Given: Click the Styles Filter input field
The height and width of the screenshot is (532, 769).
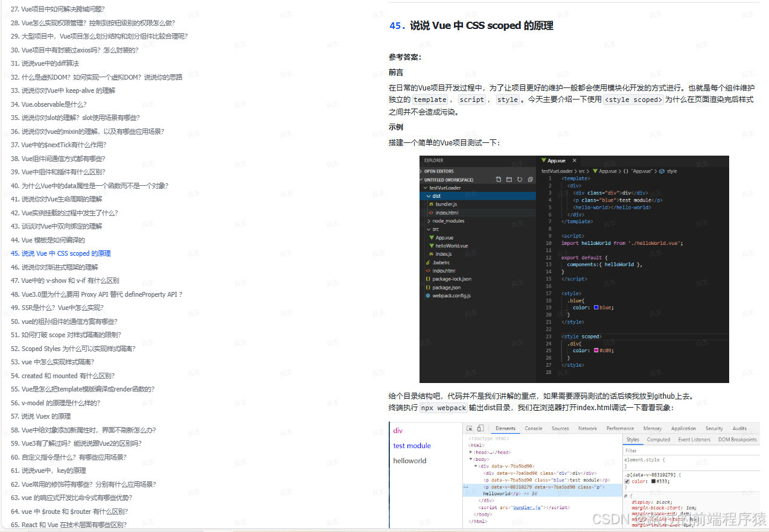Looking at the screenshot, I should click(691, 451).
